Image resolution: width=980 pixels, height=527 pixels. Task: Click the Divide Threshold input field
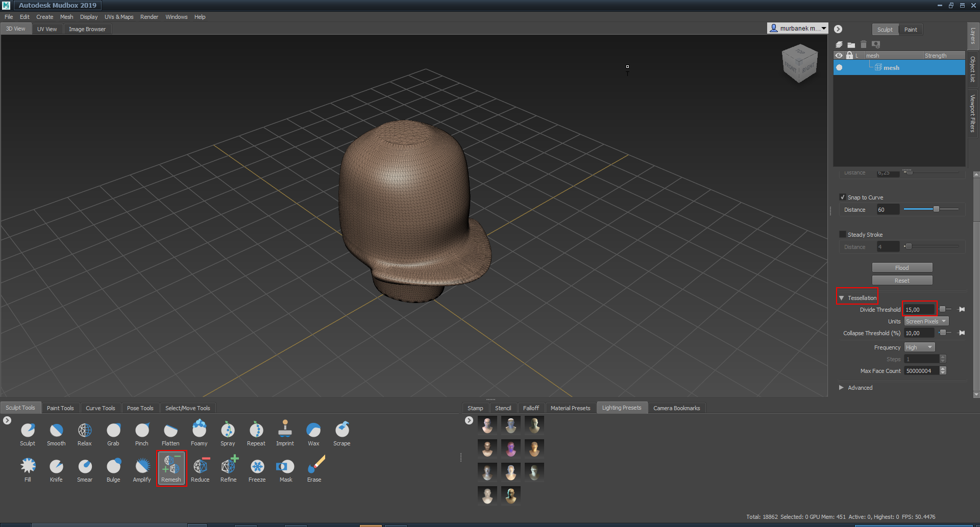919,310
